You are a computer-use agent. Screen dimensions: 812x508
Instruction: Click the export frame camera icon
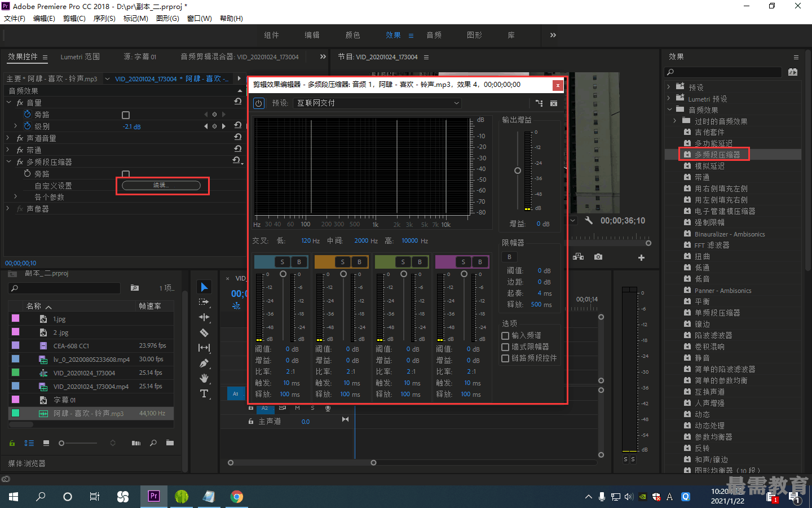pyautogui.click(x=598, y=257)
